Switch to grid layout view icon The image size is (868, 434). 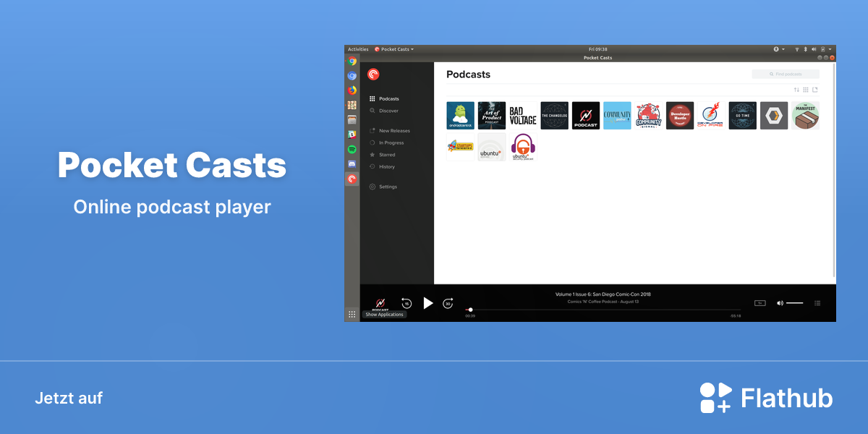tap(806, 90)
